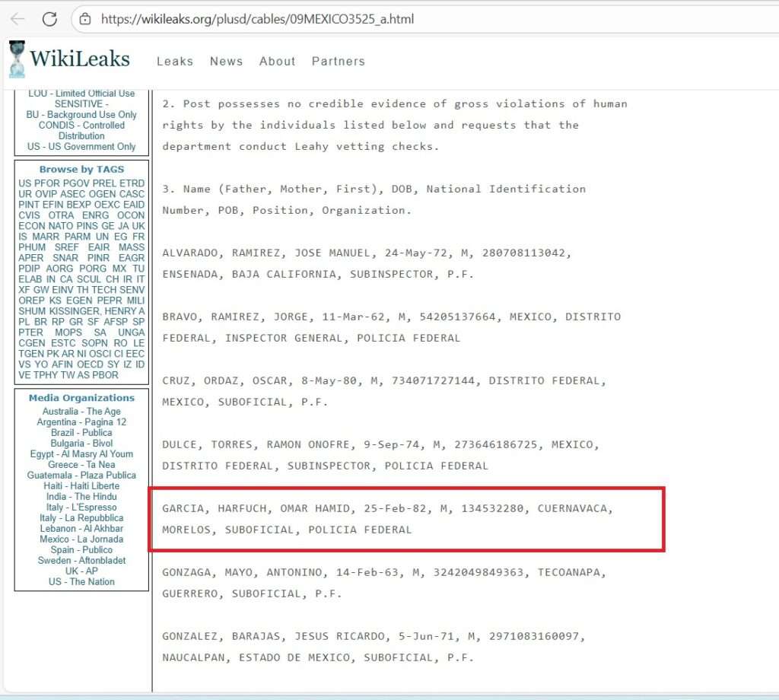Viewport: 779px width, 700px height.
Task: Go to the About page
Action: click(x=277, y=62)
